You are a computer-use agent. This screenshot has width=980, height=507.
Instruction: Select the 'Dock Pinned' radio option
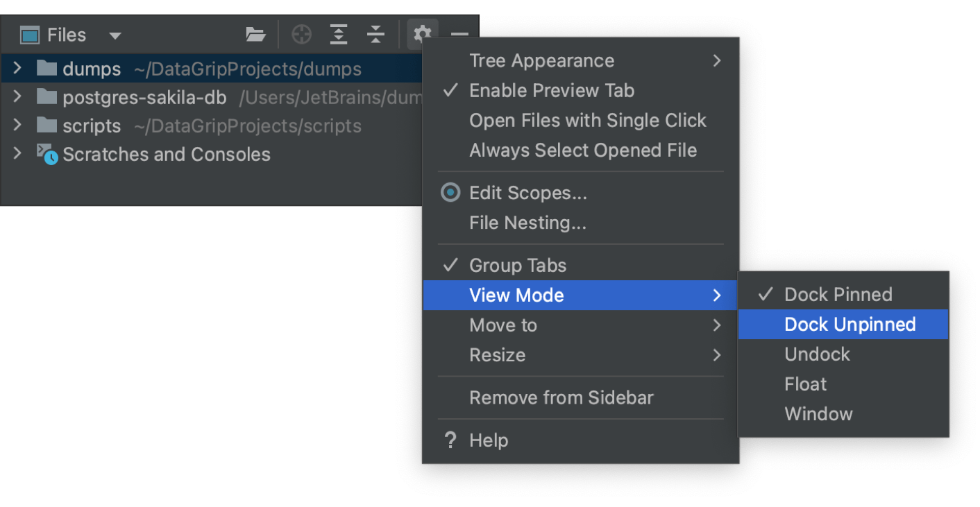838,294
